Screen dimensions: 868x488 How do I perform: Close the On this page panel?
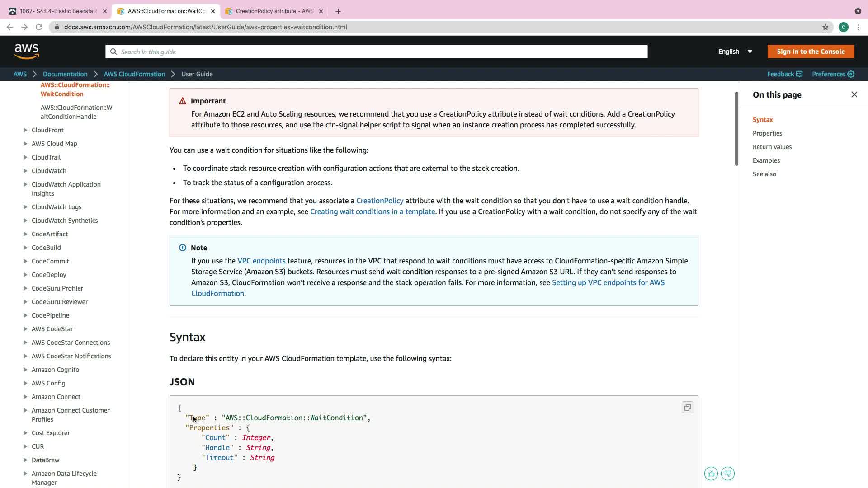[854, 94]
